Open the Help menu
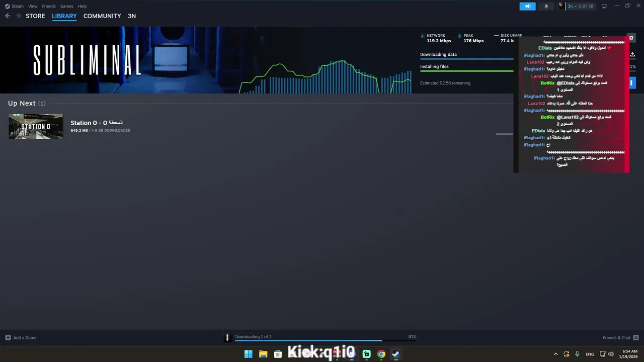 (82, 6)
